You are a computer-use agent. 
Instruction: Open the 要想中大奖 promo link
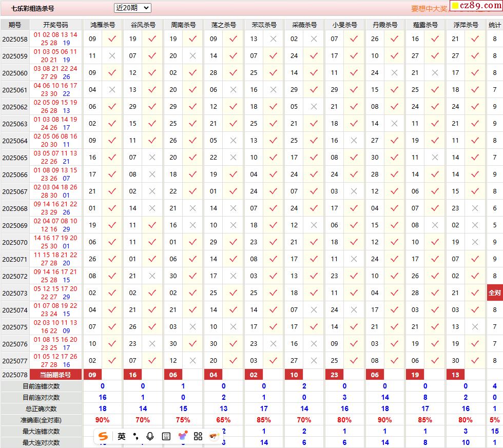pyautogui.click(x=429, y=9)
